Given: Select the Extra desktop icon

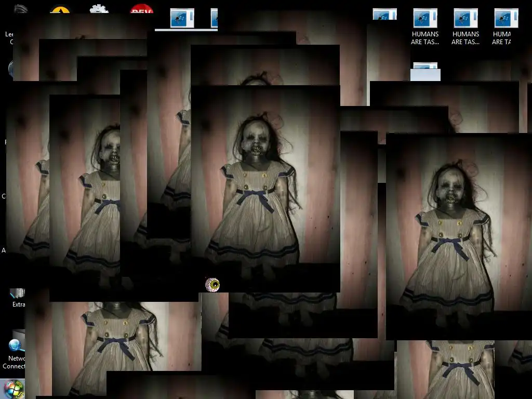Looking at the screenshot, I should [18, 298].
